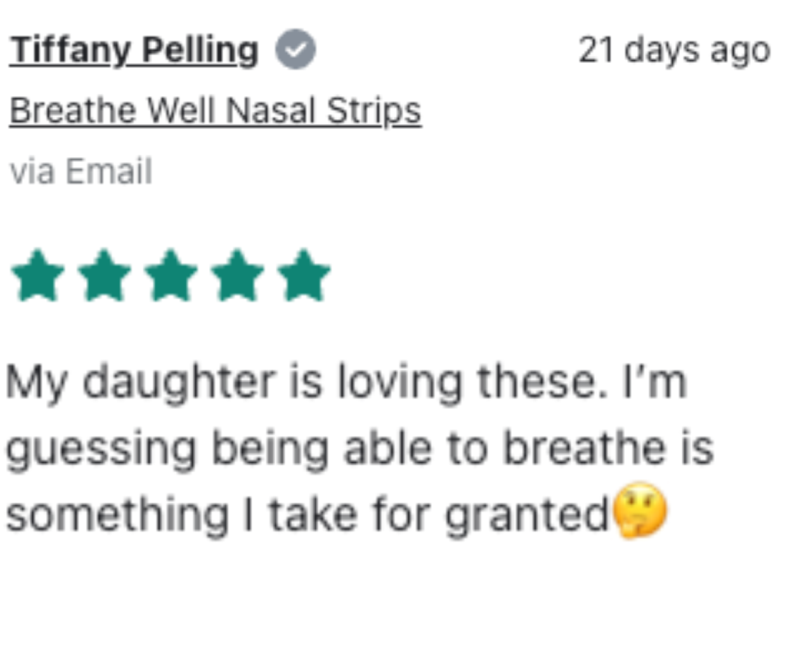The width and height of the screenshot is (792, 672).
Task: Click the thinking face emoji
Action: [639, 510]
